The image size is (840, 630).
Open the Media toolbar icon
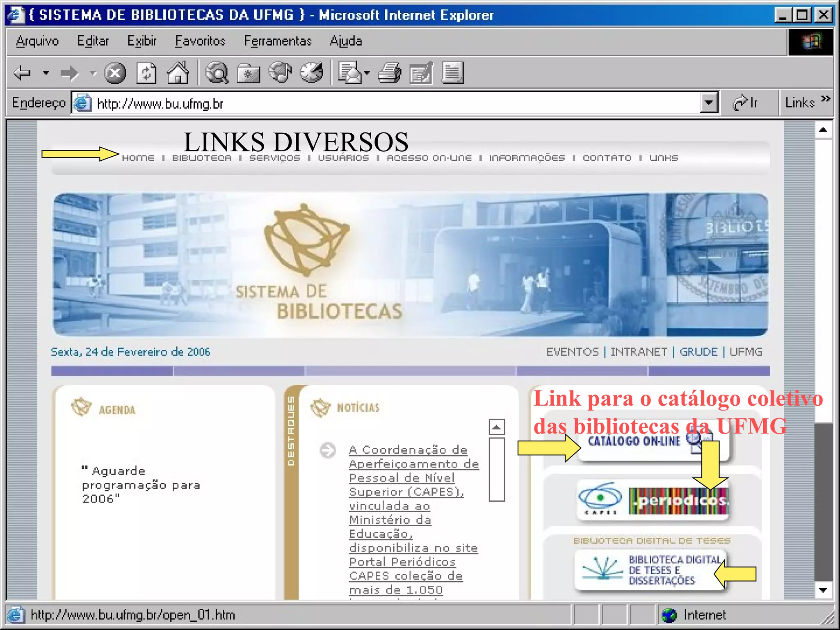[x=280, y=72]
